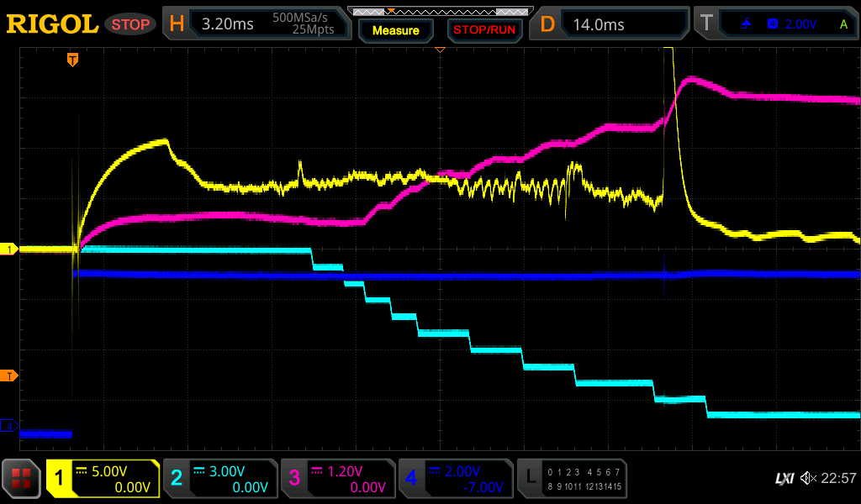The width and height of the screenshot is (861, 504).
Task: Tap the LXI network status icon
Action: click(784, 479)
